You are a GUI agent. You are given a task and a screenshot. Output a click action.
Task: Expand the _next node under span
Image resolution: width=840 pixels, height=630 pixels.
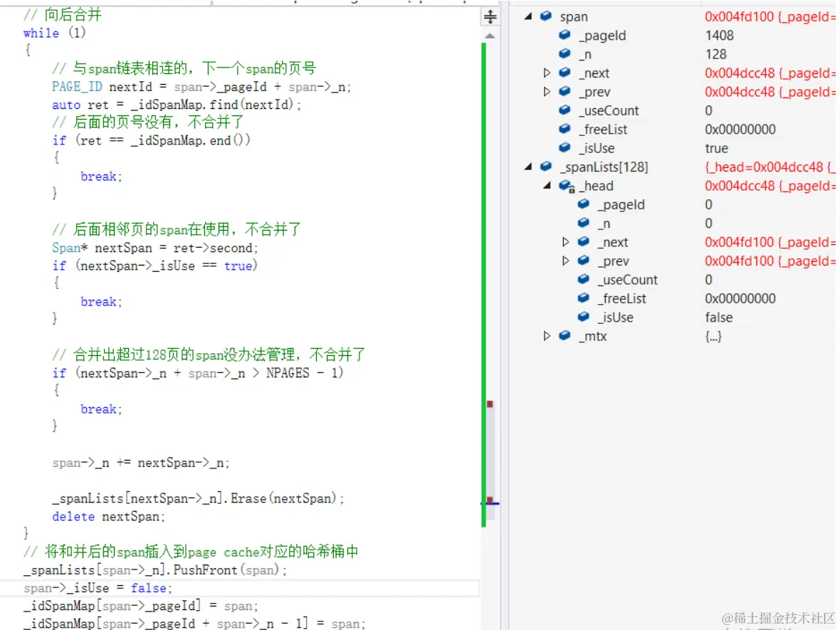(547, 73)
